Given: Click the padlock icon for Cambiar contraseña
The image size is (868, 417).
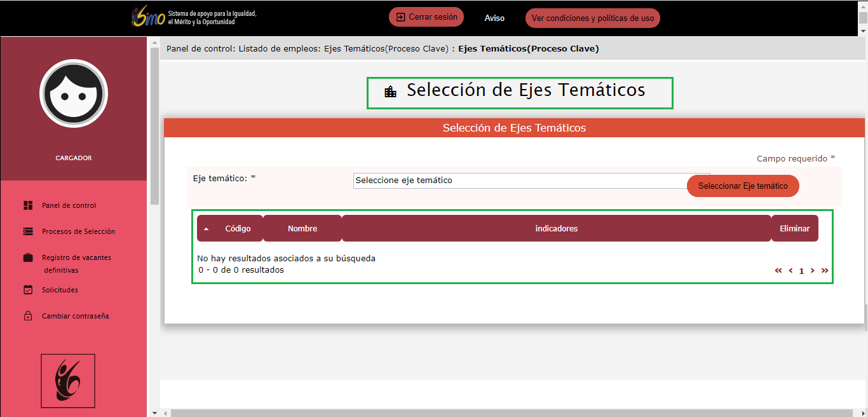Looking at the screenshot, I should 28,316.
